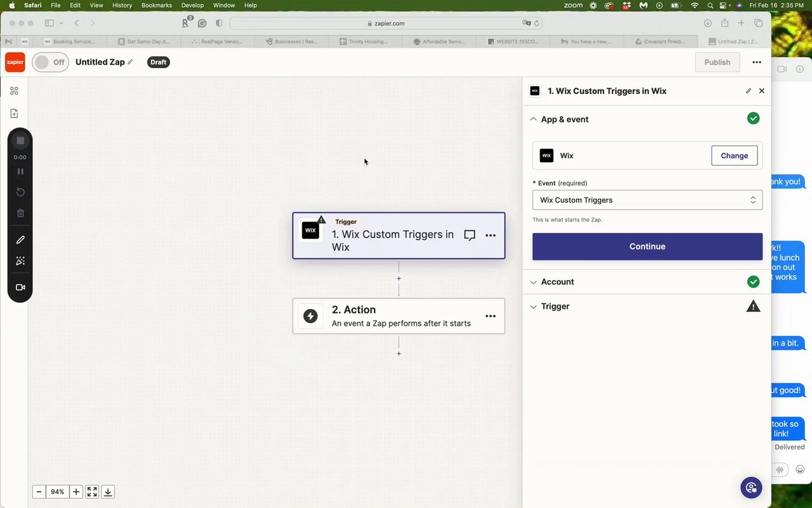Open the Window menu in the menu bar
Image resolution: width=812 pixels, height=508 pixels.
pos(224,5)
